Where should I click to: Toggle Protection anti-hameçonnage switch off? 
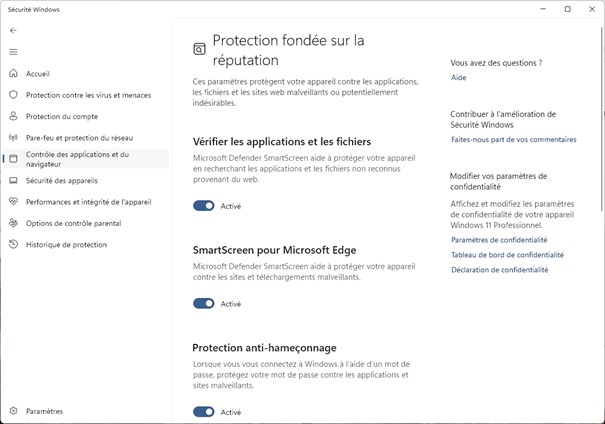point(204,411)
